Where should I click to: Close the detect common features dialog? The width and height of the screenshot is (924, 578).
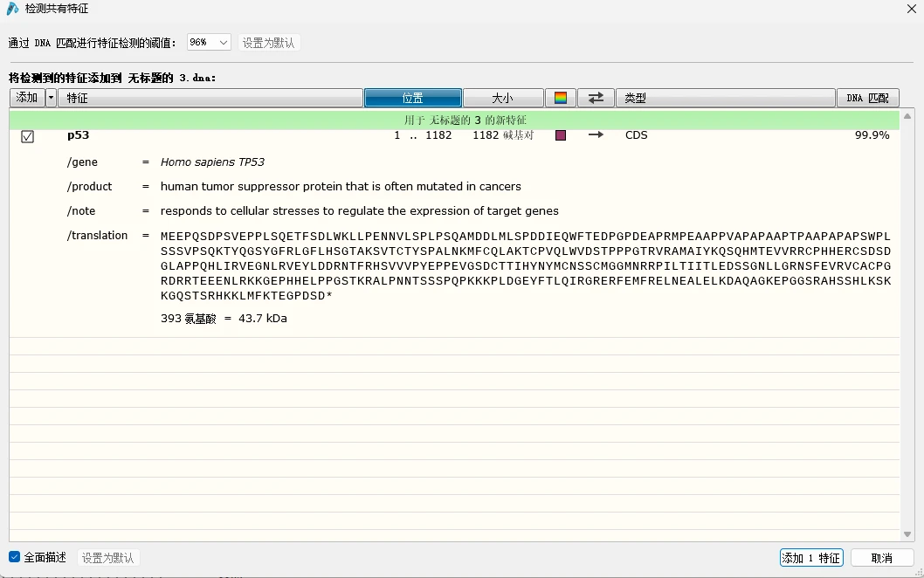(911, 9)
